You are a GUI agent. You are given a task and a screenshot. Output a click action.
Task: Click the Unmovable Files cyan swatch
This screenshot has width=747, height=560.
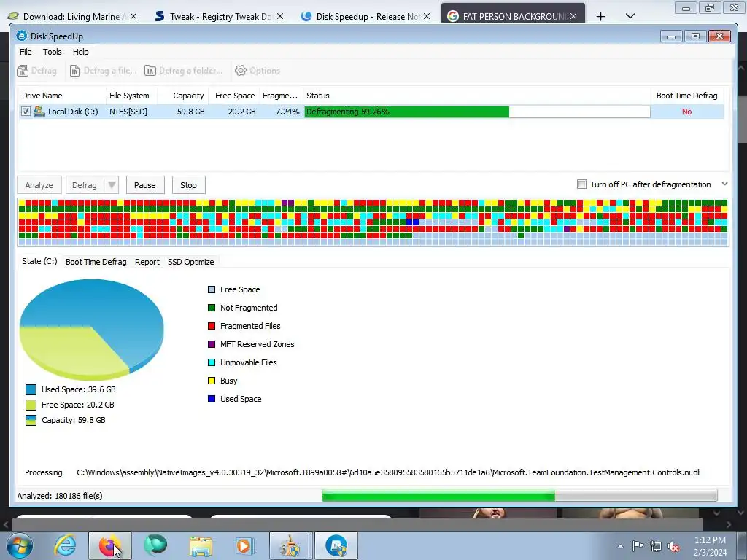click(212, 362)
